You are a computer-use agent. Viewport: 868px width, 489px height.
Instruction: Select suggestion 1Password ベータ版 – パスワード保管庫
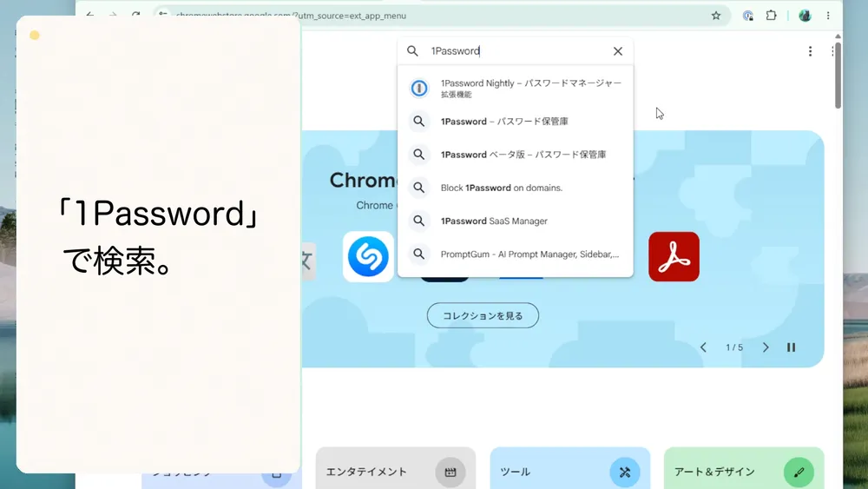[516, 155]
